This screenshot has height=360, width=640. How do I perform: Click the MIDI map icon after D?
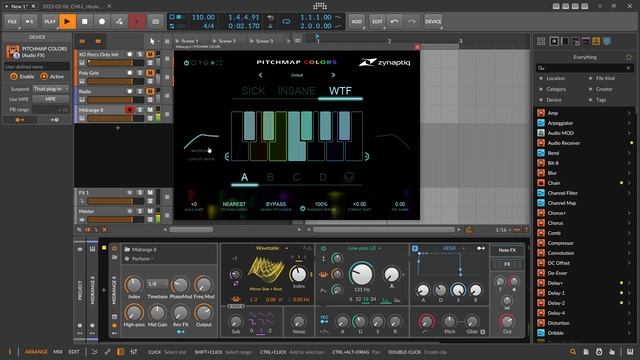tap(349, 177)
